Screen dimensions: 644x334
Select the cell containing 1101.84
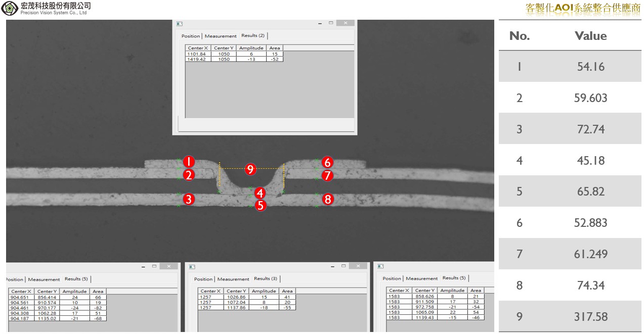click(197, 54)
